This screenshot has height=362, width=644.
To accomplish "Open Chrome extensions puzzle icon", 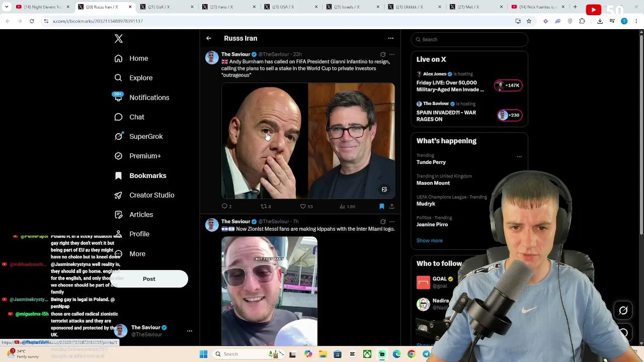I will click(582, 21).
